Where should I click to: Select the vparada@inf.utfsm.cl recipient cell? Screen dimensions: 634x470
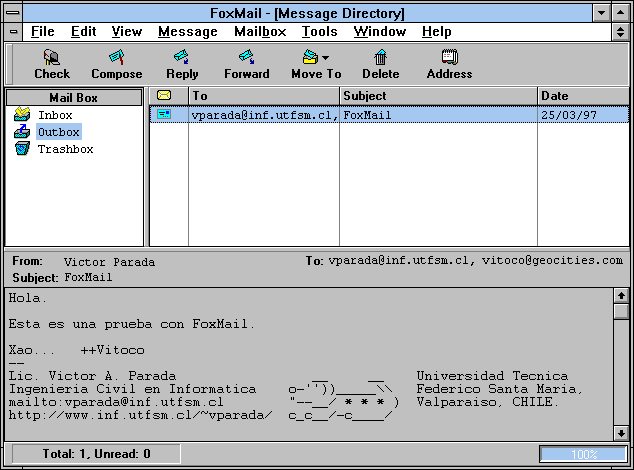click(264, 115)
